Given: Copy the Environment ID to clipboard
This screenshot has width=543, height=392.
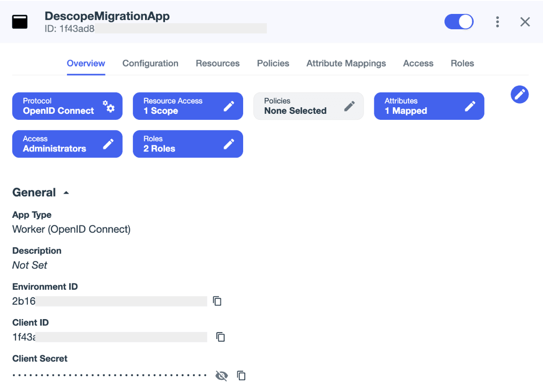Looking at the screenshot, I should point(217,301).
